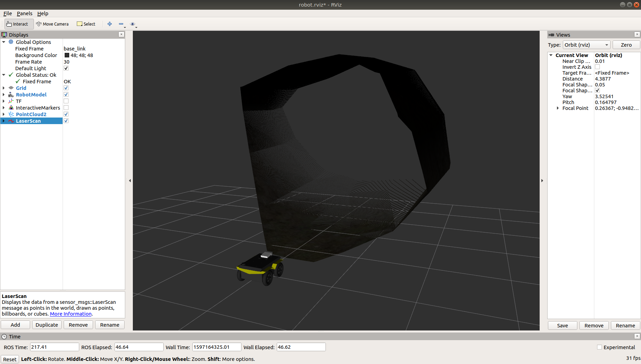Image resolution: width=641 pixels, height=364 pixels.
Task: Click the minus remove-tool icon
Action: pyautogui.click(x=121, y=24)
